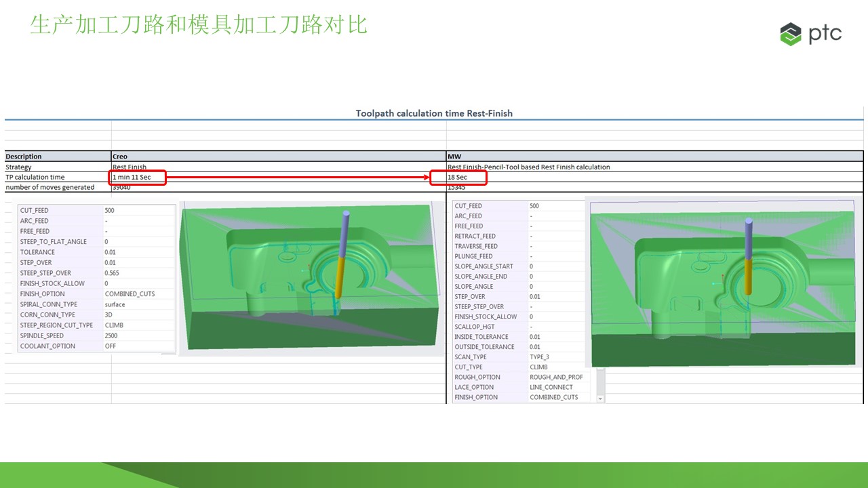Click the 'Strategy' row label

point(19,167)
